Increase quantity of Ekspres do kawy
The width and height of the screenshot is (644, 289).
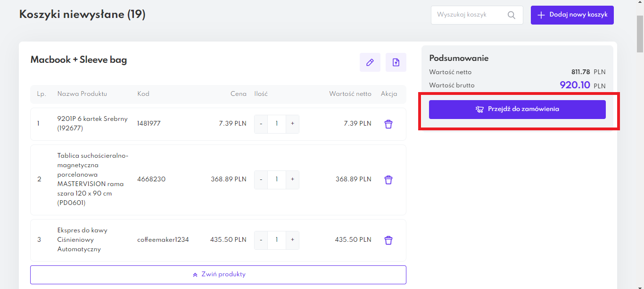point(292,240)
